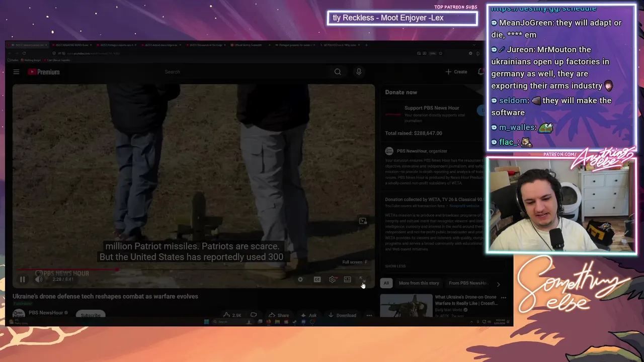Click destiny.gg/schedule link in chat
This screenshot has width=644, height=362.
[544, 9]
